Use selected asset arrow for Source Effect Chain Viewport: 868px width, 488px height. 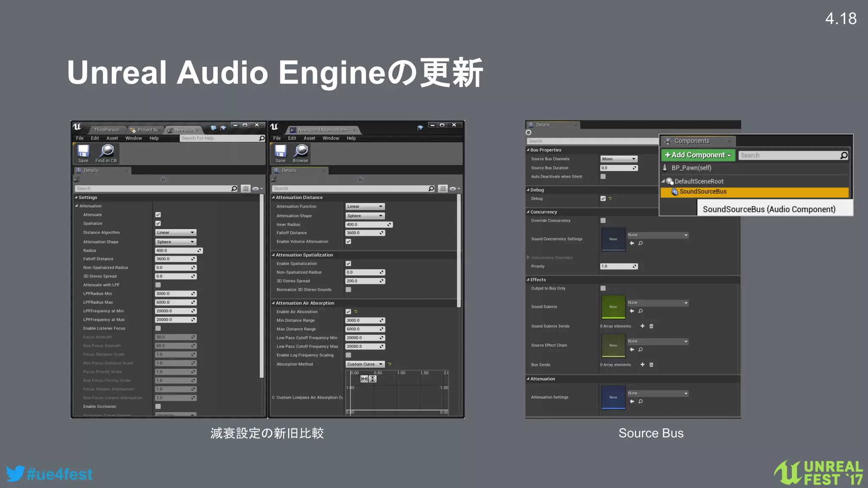pos(632,349)
